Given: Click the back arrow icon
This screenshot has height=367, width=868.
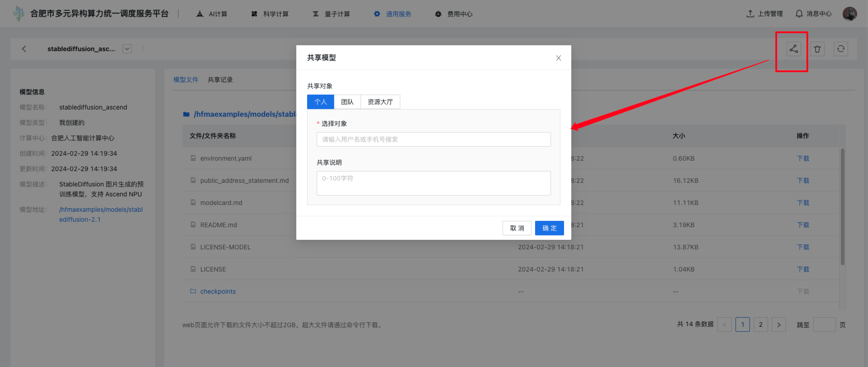Looking at the screenshot, I should tap(24, 49).
